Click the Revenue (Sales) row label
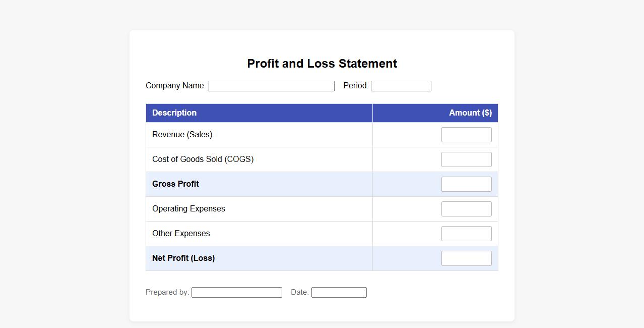The width and height of the screenshot is (644, 328). click(182, 135)
